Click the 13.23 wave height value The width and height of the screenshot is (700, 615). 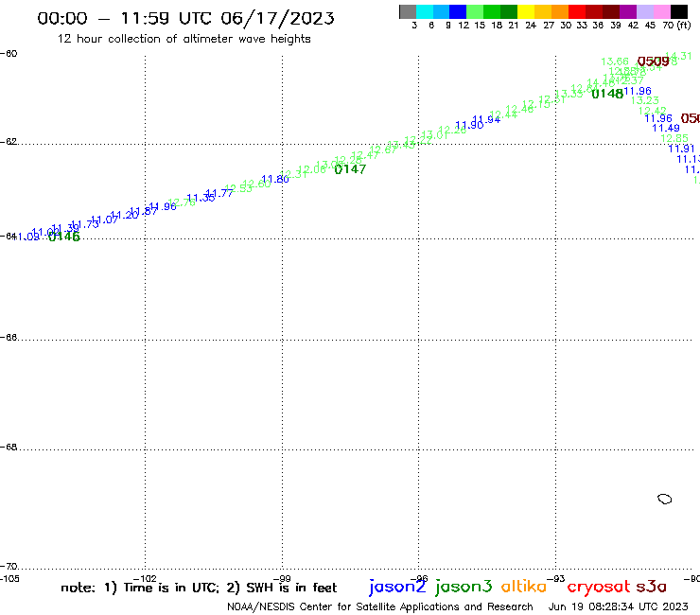[644, 101]
